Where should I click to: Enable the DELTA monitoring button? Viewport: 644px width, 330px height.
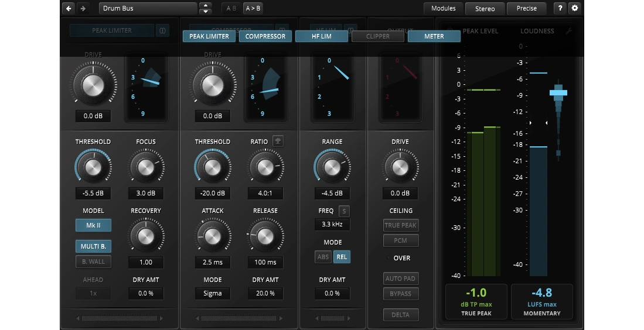(x=400, y=315)
